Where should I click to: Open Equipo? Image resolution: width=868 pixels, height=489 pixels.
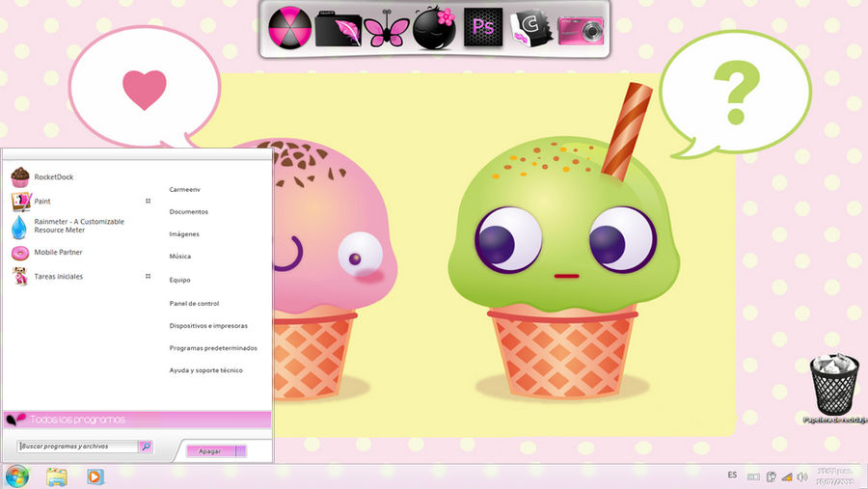(x=180, y=281)
